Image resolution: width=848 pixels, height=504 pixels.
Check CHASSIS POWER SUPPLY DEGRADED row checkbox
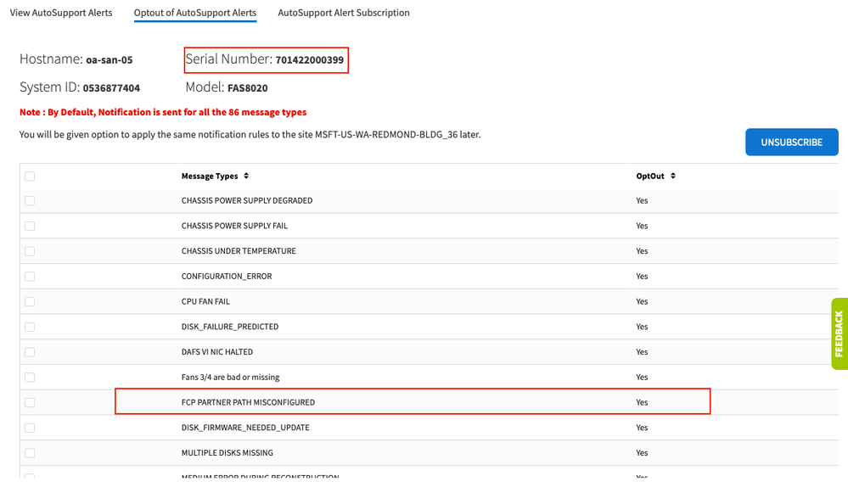click(30, 201)
